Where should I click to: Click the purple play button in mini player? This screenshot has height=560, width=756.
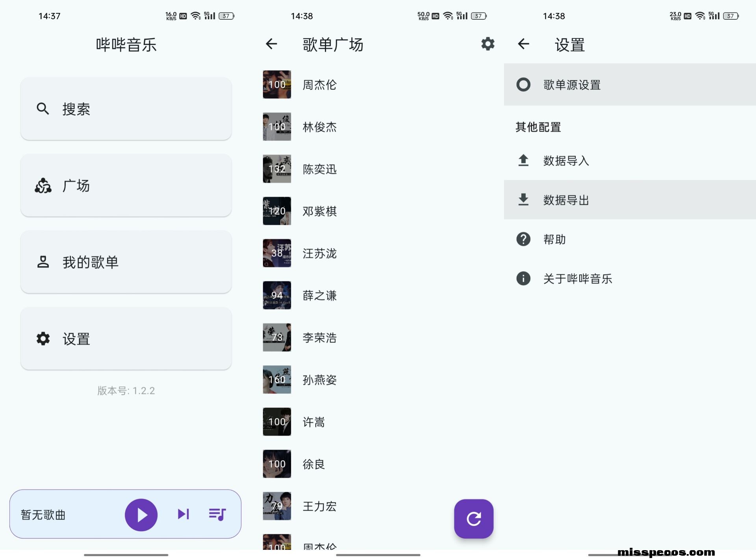click(x=141, y=515)
